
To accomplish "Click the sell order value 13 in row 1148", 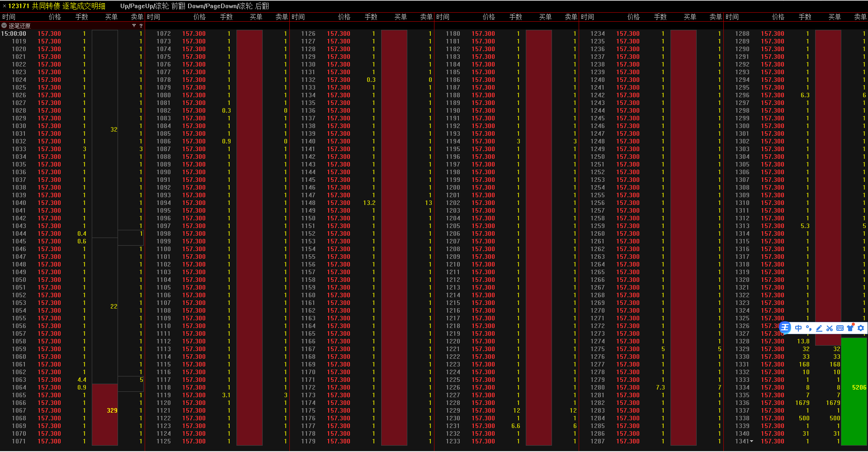I will (x=429, y=203).
